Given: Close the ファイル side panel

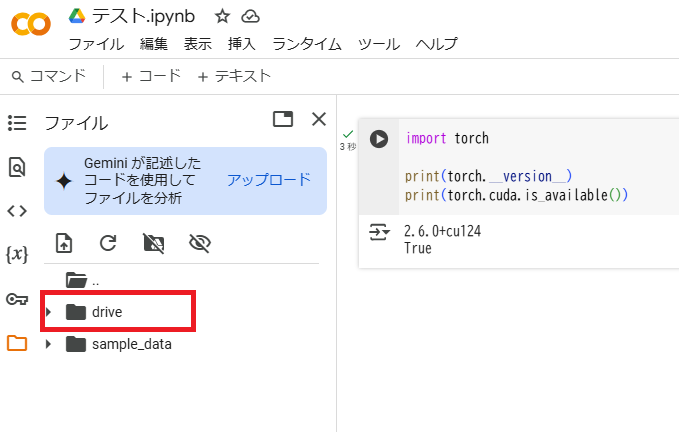Looking at the screenshot, I should coord(319,120).
